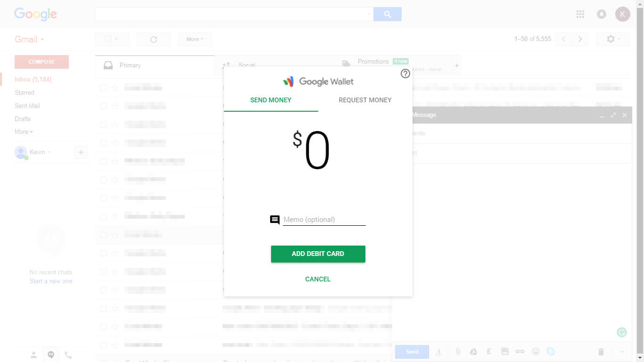Click the pound send money icon

pos(489,352)
